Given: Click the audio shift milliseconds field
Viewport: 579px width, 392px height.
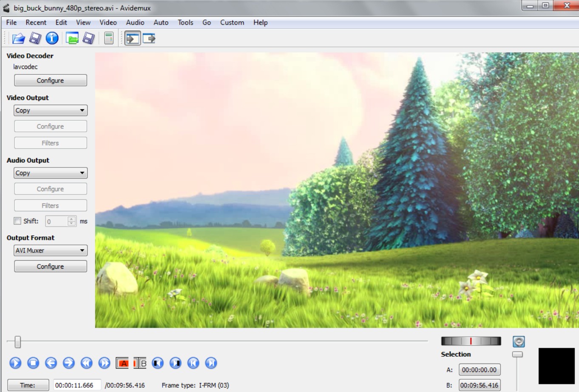Looking at the screenshot, I should point(56,221).
